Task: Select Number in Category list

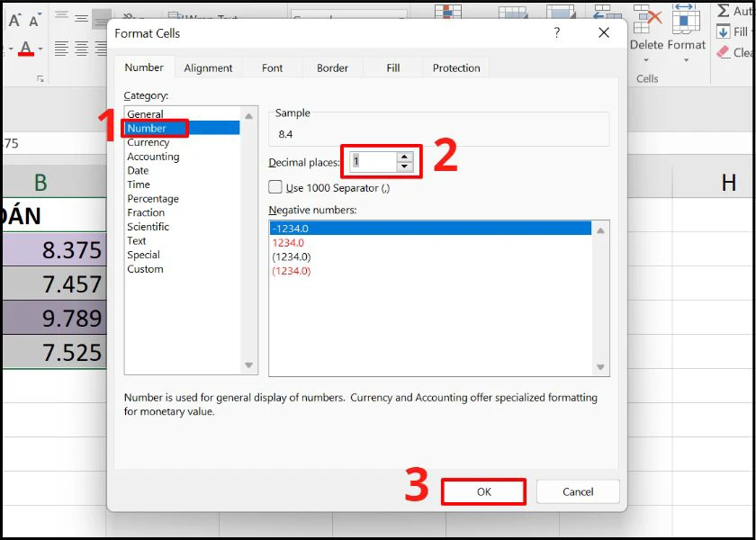Action: [x=182, y=128]
